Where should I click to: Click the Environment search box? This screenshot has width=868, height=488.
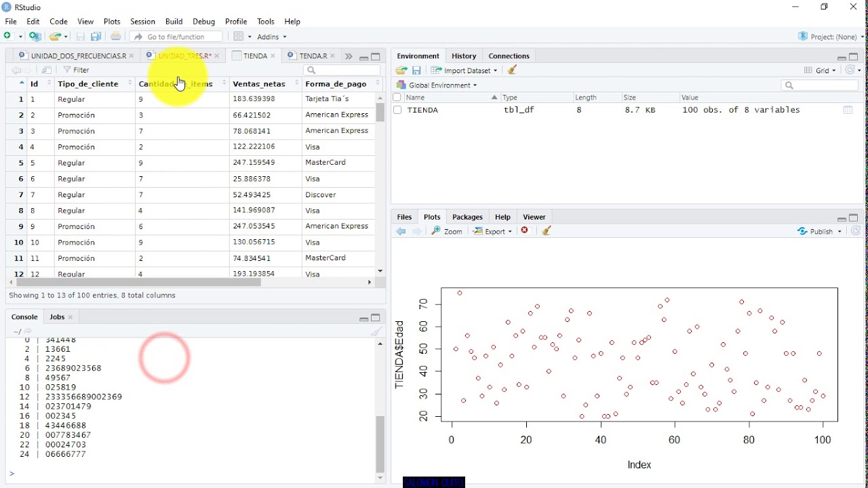point(820,85)
